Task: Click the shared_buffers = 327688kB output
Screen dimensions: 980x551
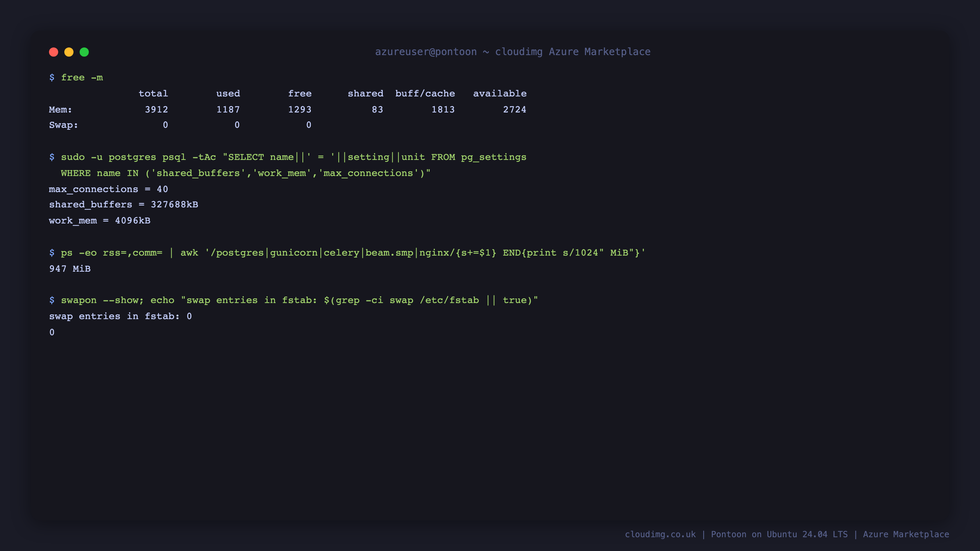Action: tap(124, 205)
